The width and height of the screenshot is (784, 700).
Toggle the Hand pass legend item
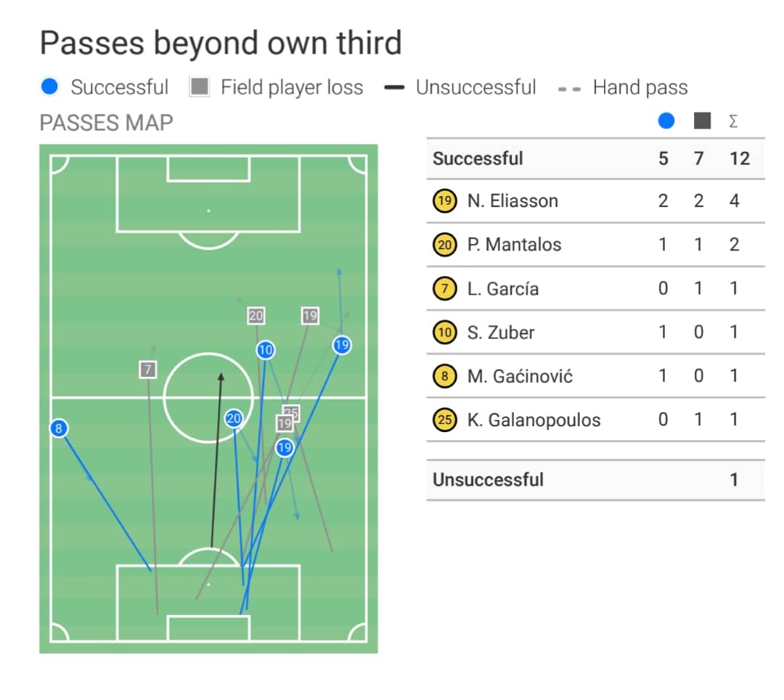(x=622, y=88)
